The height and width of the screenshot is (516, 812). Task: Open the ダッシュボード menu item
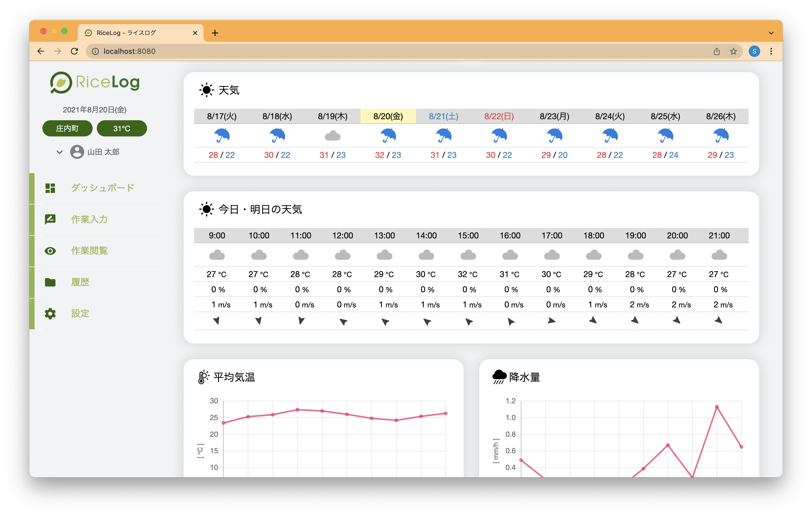click(103, 188)
